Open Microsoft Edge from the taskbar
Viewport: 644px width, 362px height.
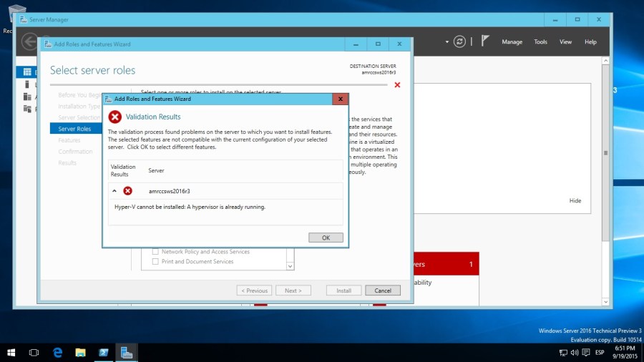(57, 353)
